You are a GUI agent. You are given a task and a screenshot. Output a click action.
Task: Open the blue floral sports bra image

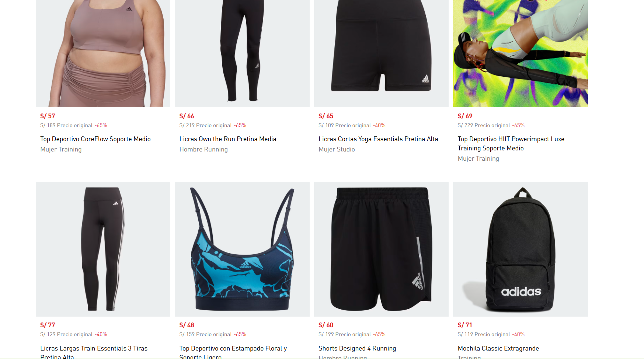pos(242,249)
